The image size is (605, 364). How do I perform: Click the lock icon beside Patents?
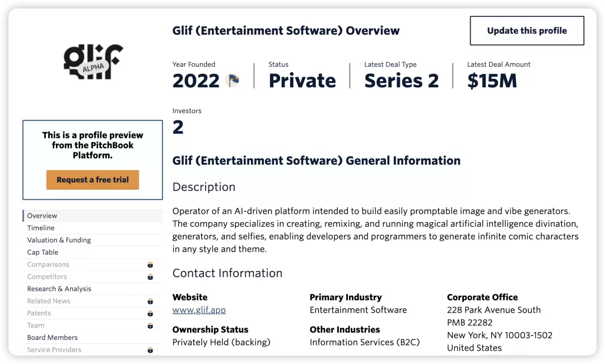point(150,314)
